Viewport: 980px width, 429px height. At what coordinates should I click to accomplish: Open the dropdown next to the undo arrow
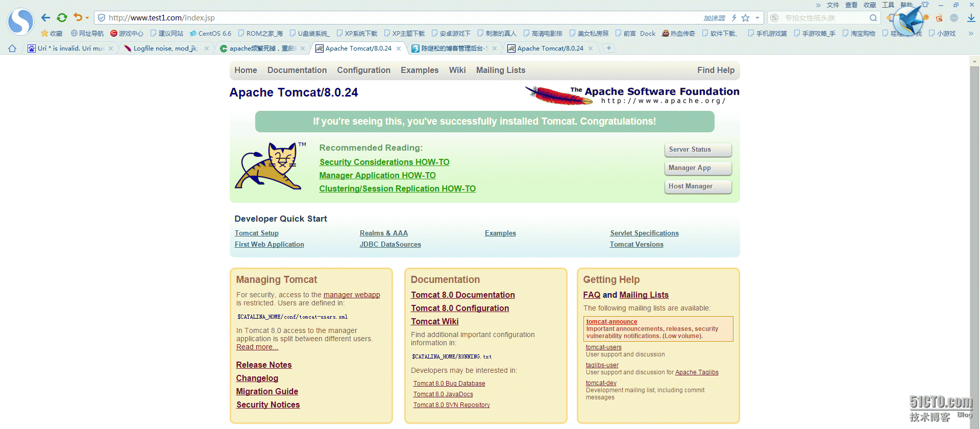click(87, 18)
